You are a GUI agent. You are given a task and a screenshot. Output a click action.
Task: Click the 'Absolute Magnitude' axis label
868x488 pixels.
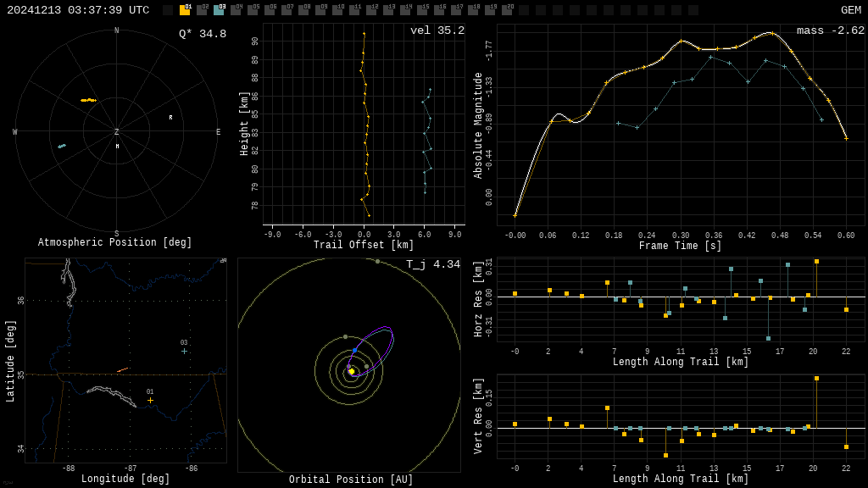[x=478, y=125]
